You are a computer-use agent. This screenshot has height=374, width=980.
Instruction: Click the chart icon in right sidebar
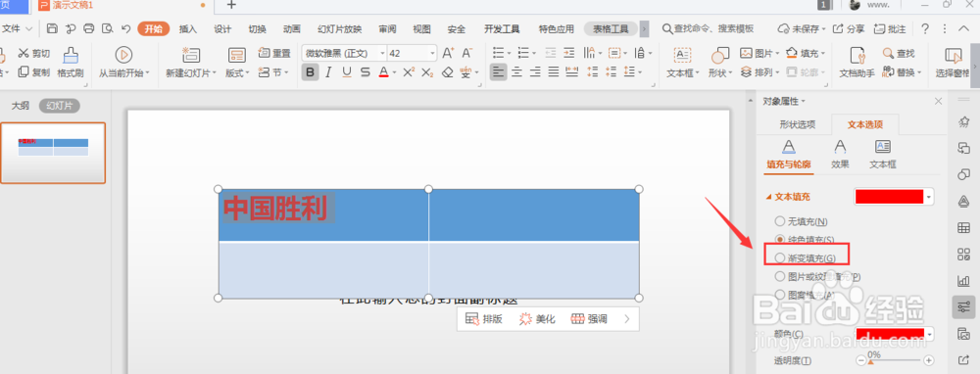tap(963, 281)
